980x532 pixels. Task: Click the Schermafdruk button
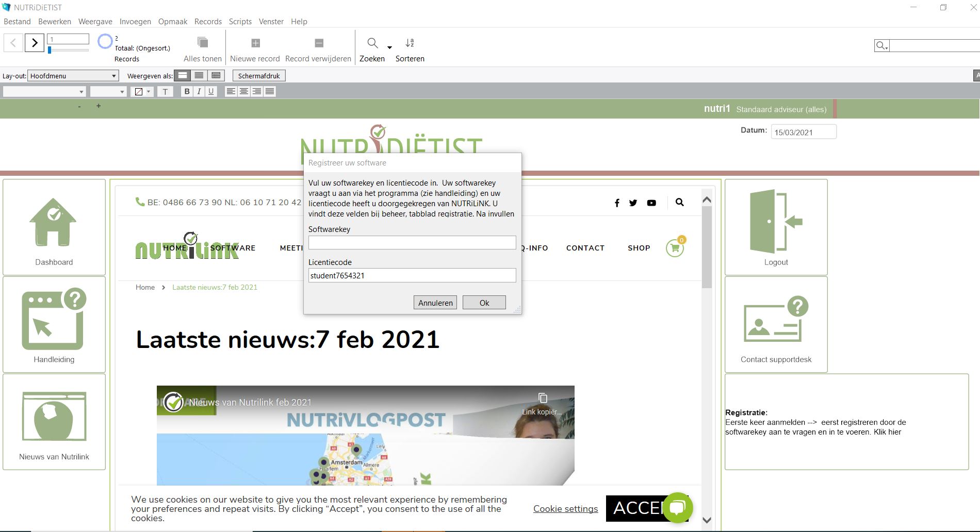click(259, 76)
